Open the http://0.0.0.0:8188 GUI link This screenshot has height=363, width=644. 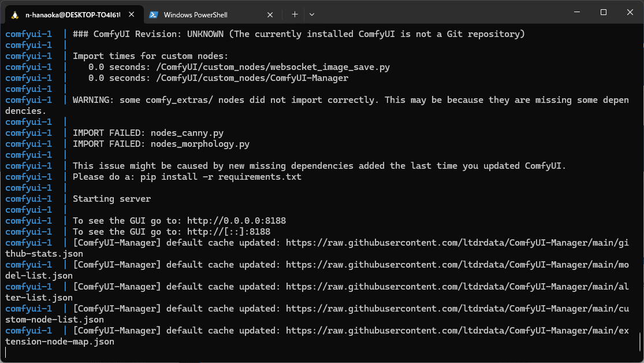(237, 221)
